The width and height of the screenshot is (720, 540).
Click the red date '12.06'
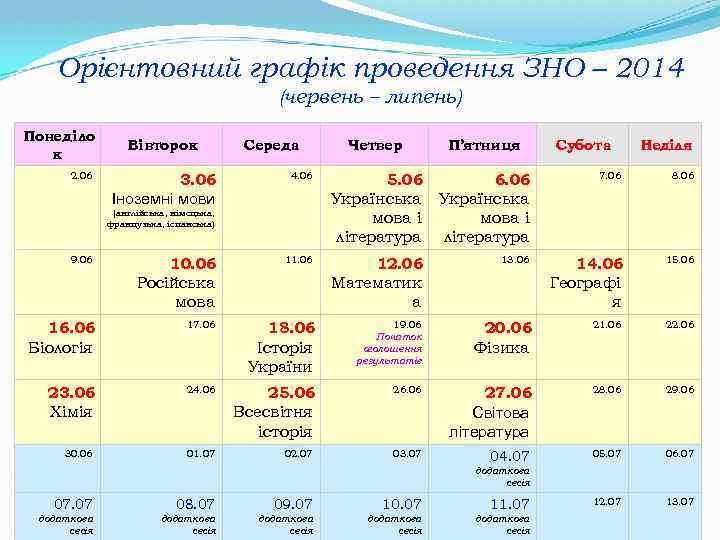point(400,264)
